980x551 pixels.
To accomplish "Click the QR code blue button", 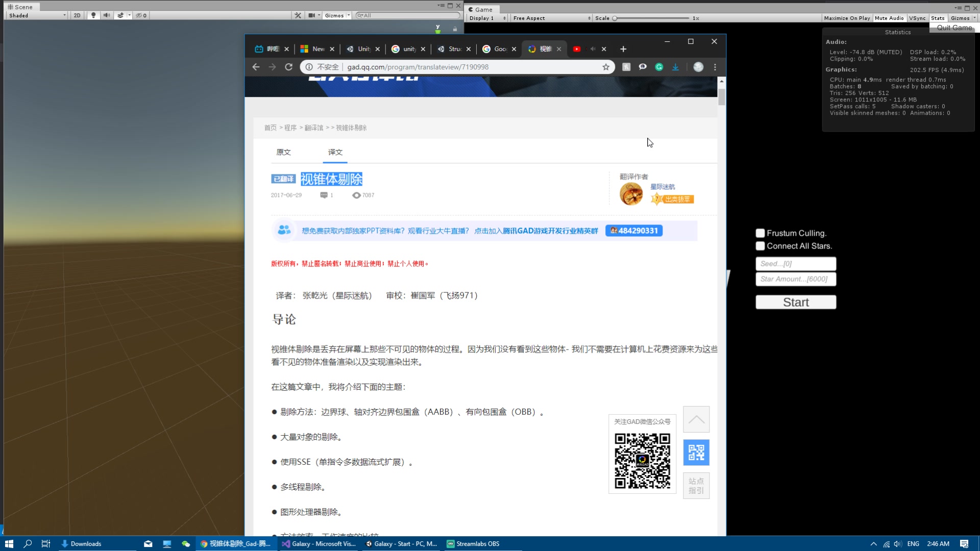I will (696, 452).
